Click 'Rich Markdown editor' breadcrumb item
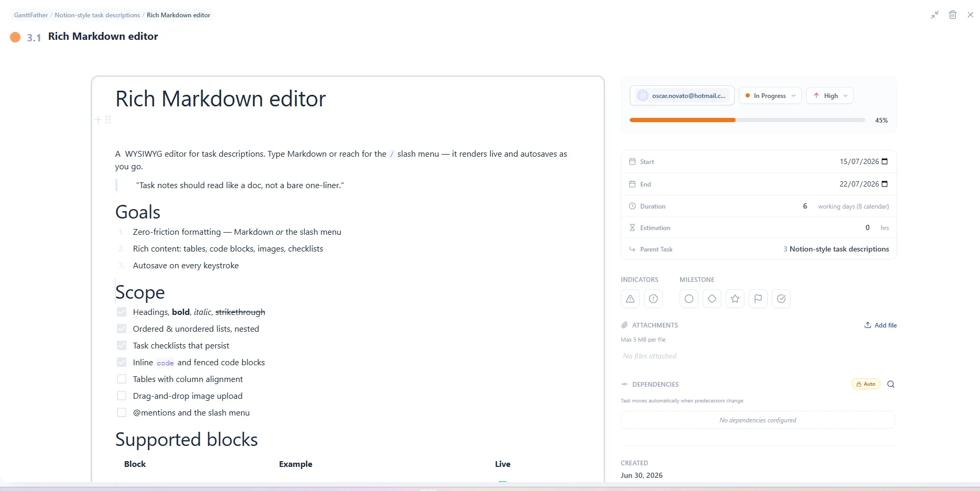This screenshot has width=980, height=491. (x=178, y=15)
